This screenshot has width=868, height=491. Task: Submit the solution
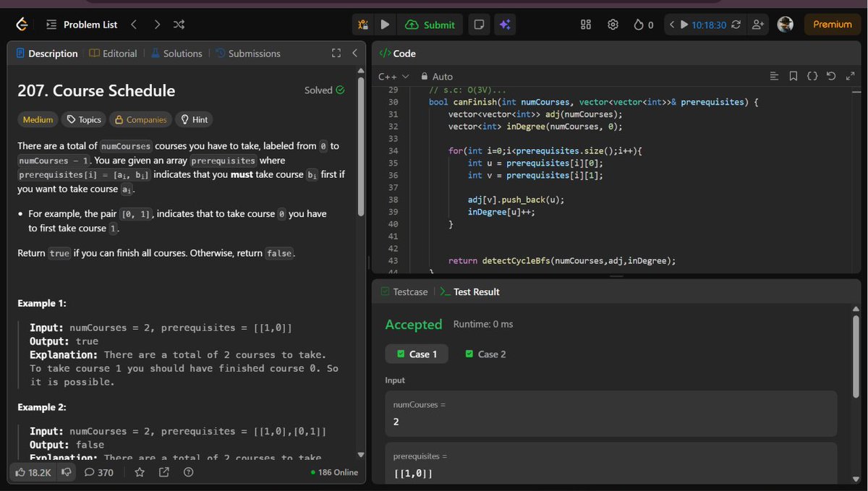point(430,25)
